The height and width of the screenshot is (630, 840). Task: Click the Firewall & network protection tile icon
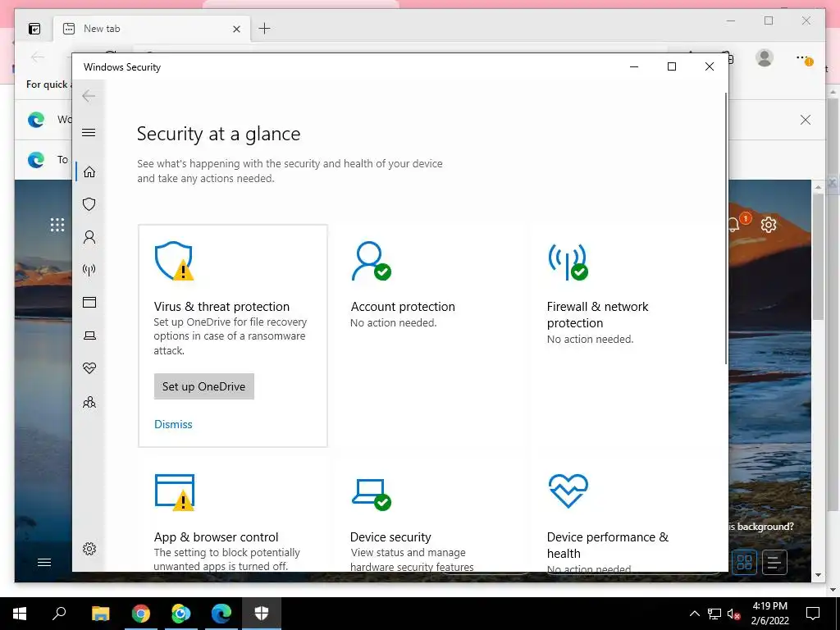pyautogui.click(x=568, y=262)
